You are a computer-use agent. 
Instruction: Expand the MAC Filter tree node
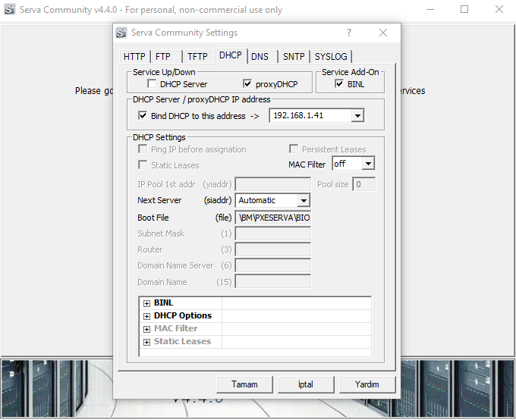146,329
